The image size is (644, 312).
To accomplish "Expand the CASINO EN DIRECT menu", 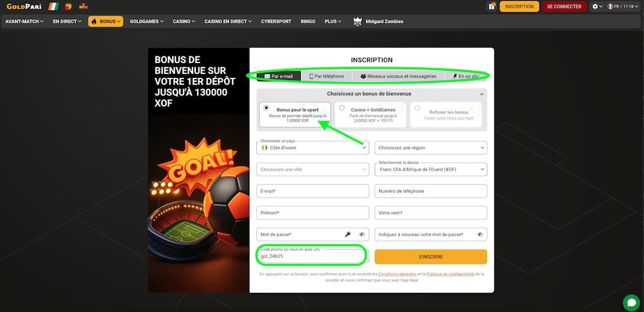I will tap(228, 21).
